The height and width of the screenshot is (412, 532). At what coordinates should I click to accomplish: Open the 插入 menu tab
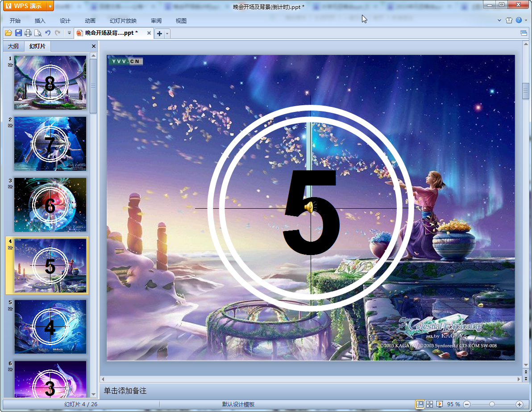coord(40,21)
